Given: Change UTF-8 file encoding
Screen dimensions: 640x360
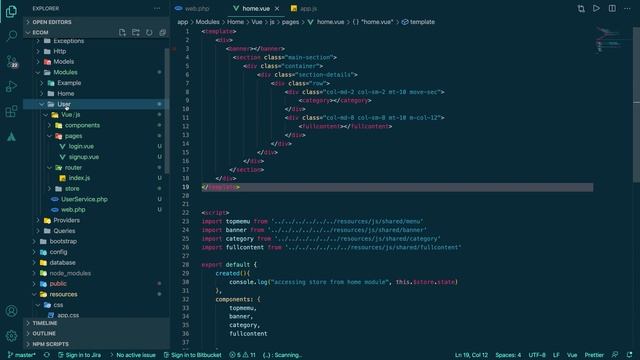Looking at the screenshot, I should click(x=537, y=355).
